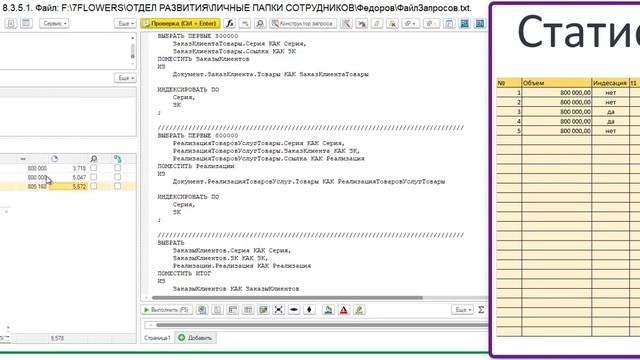The width and height of the screenshot is (640, 360).
Task: Click the Индесация column header in the spreadsheet
Action: pos(610,83)
